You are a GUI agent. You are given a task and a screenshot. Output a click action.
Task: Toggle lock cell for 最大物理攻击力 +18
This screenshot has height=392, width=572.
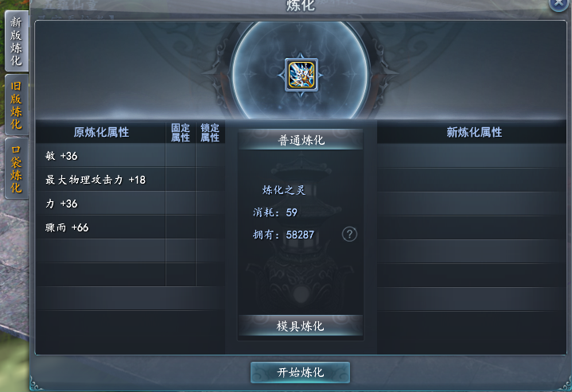pyautogui.click(x=210, y=180)
